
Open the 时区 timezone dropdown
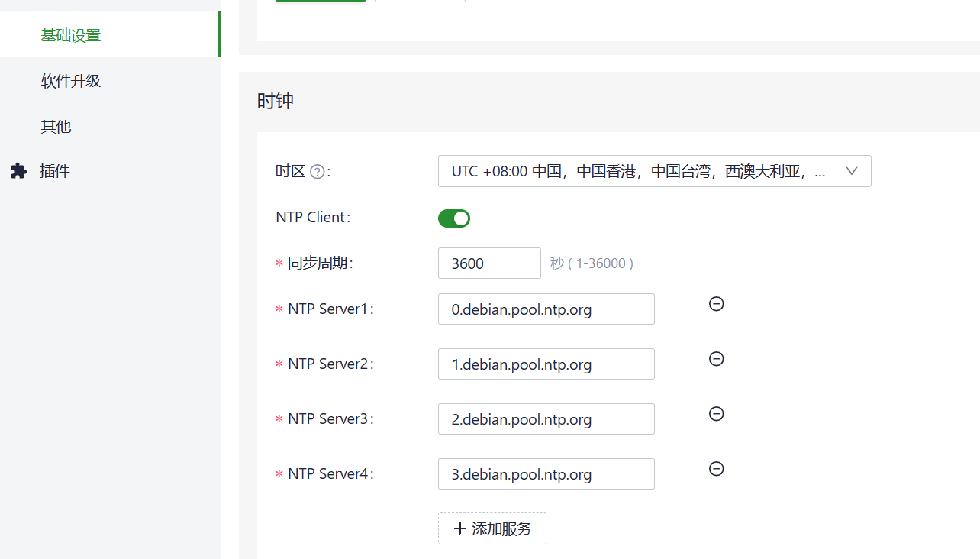tap(641, 171)
